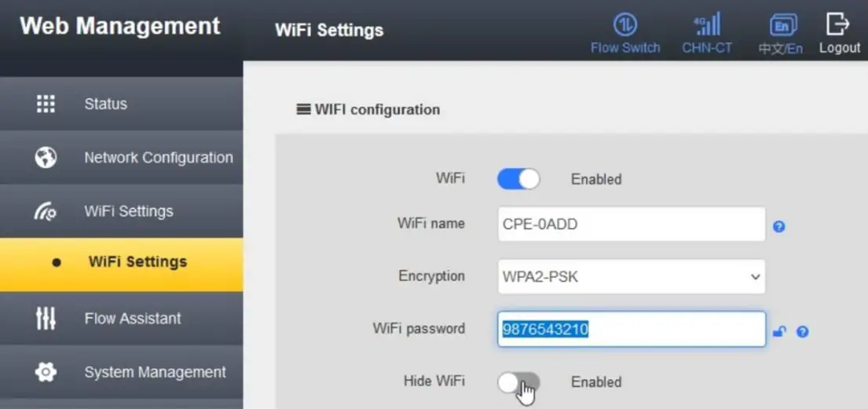This screenshot has height=409, width=868.
Task: Switch language with the 中文/En icon
Action: (x=780, y=25)
